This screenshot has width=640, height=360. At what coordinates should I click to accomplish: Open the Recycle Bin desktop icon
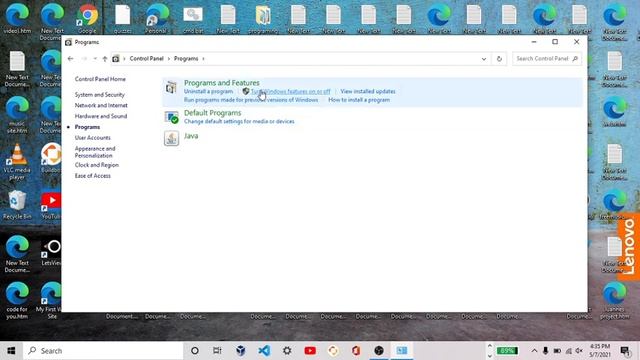[17, 205]
